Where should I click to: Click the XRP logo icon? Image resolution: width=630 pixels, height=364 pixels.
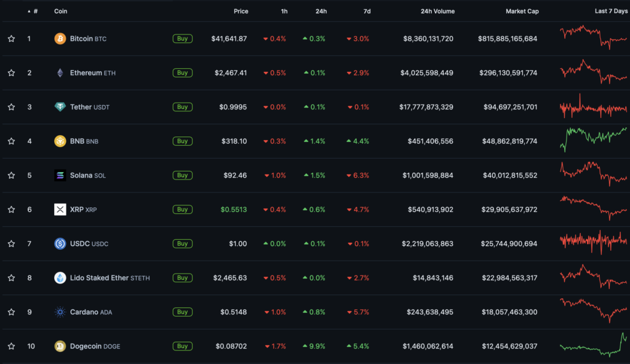(60, 210)
